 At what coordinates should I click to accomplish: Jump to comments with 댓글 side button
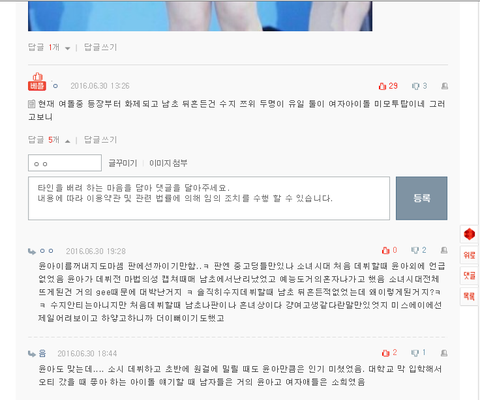tap(469, 275)
